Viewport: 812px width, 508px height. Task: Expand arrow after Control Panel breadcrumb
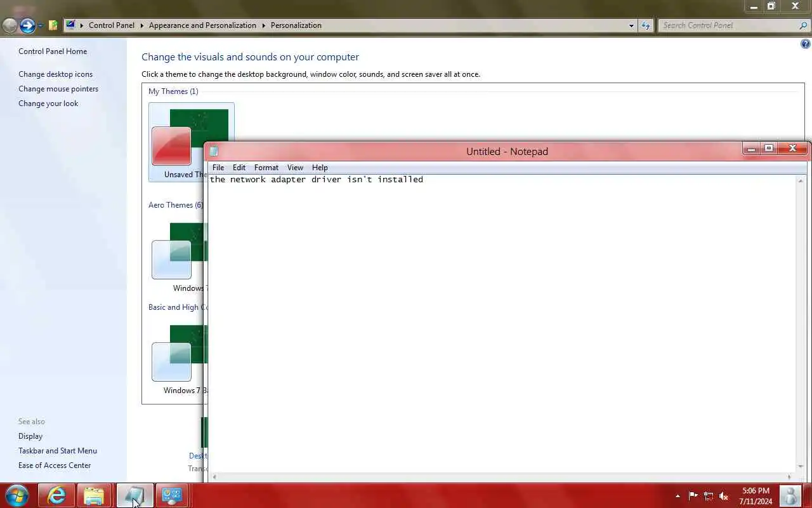142,25
